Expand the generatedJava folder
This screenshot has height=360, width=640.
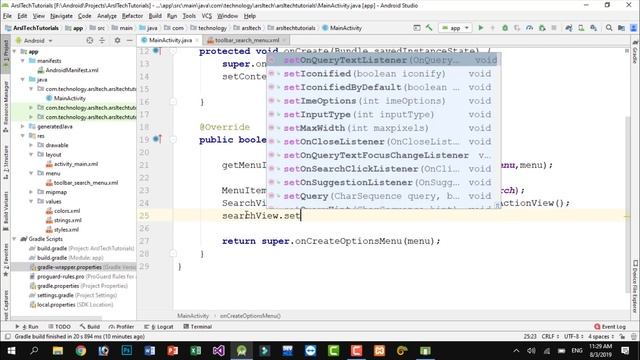pyautogui.click(x=23, y=127)
